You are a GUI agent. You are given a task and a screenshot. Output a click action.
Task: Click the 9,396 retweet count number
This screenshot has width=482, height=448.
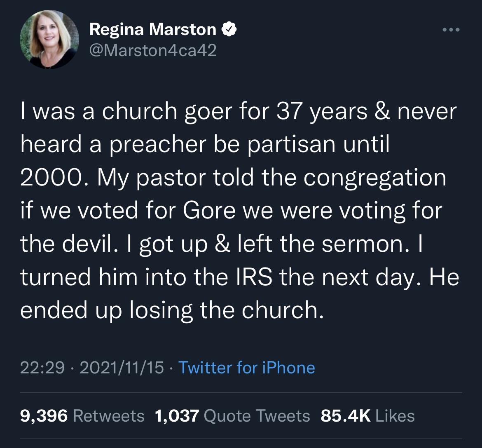pyautogui.click(x=44, y=415)
